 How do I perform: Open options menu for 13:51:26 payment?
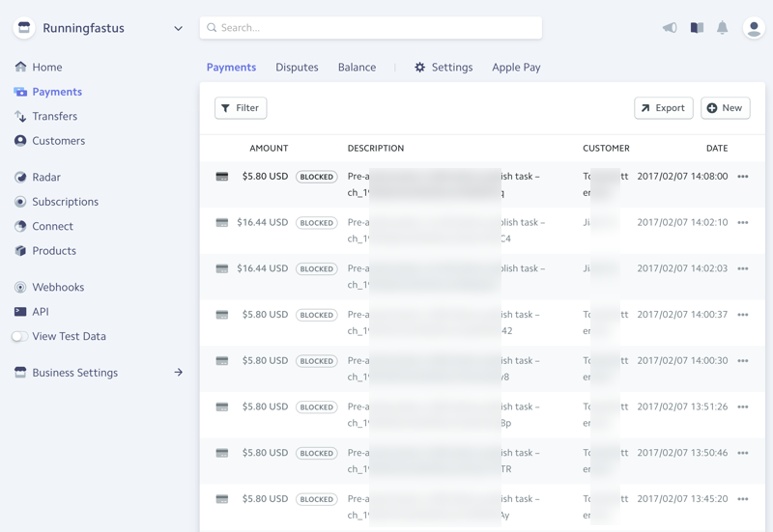point(743,406)
